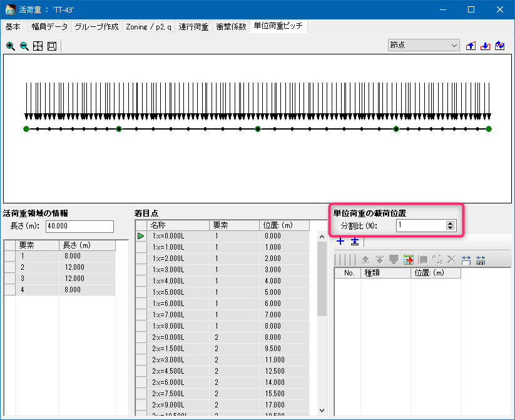Image resolution: width=515 pixels, height=420 pixels.
Task: Click the grey shield-shaped toolbar icon
Action: pos(394,260)
